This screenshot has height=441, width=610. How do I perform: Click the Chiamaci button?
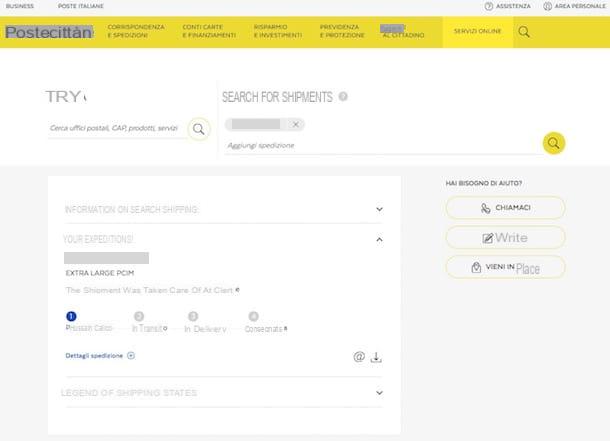[x=505, y=208]
